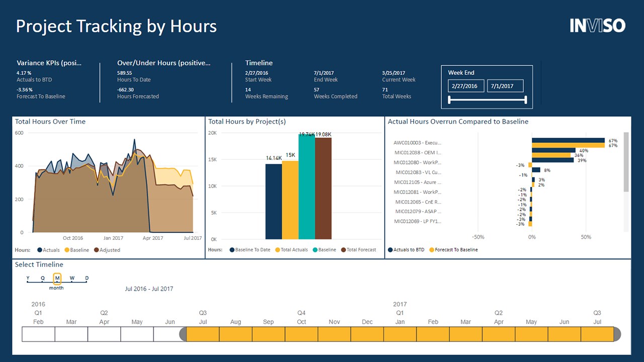Select the MIC012069 - LP FY1... project row
Screen dimensions: 644x362
(417, 221)
